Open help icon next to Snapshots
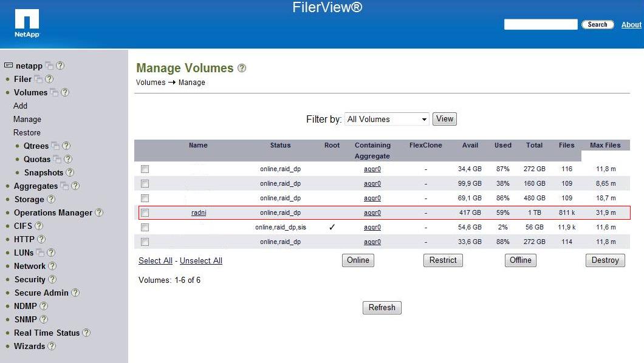 click(x=70, y=172)
